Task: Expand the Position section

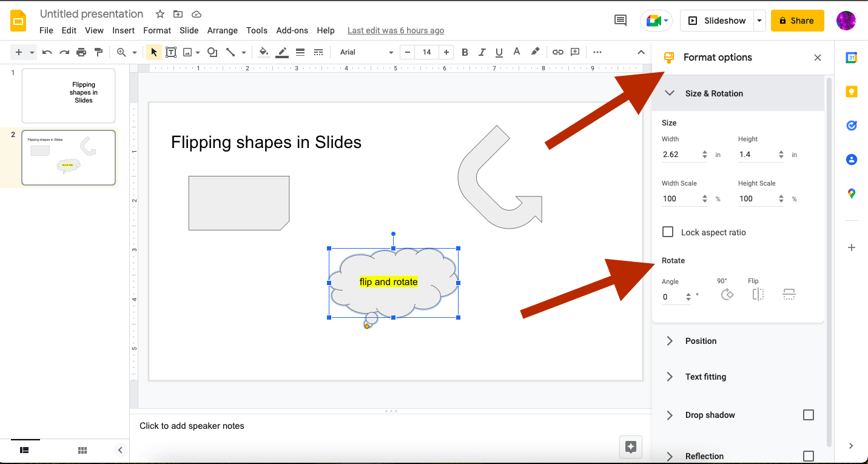Action: (670, 341)
